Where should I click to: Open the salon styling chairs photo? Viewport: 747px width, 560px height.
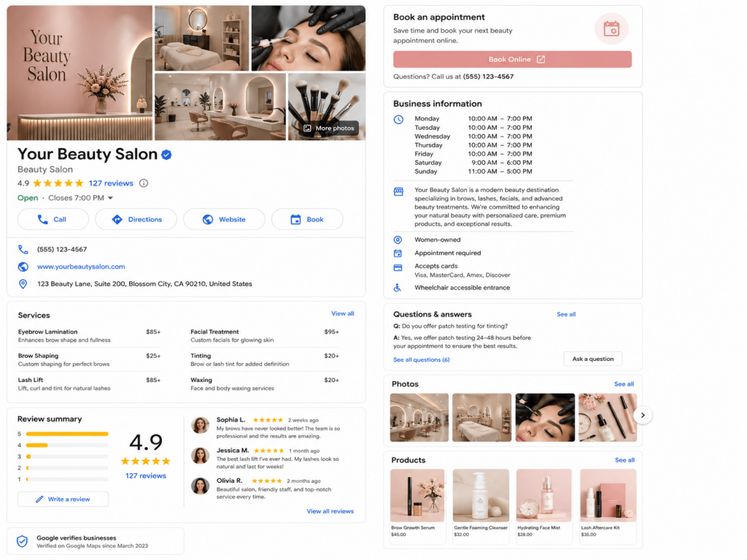[220, 106]
